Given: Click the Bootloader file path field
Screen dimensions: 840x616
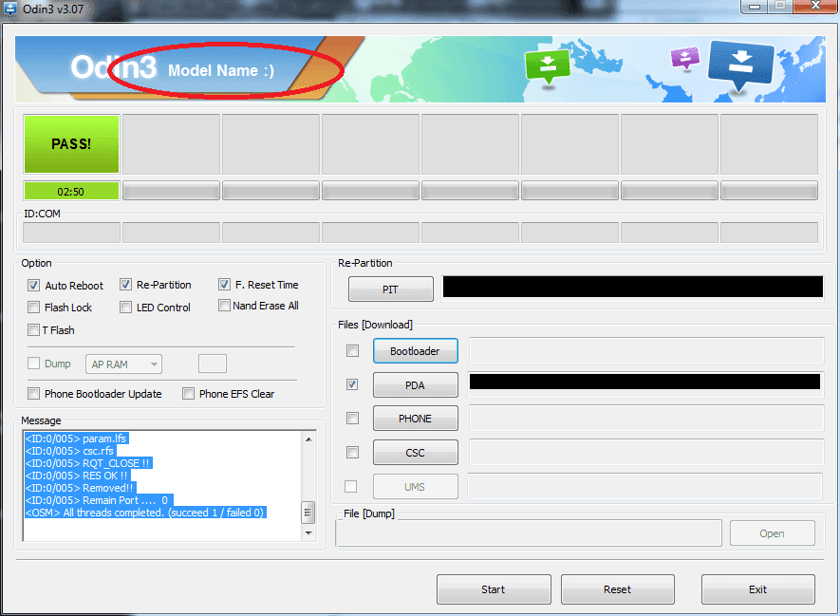Looking at the screenshot, I should (646, 350).
